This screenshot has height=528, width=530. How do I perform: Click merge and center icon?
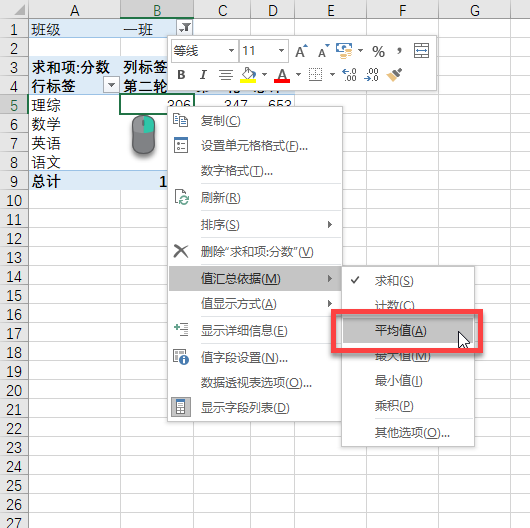(x=421, y=51)
